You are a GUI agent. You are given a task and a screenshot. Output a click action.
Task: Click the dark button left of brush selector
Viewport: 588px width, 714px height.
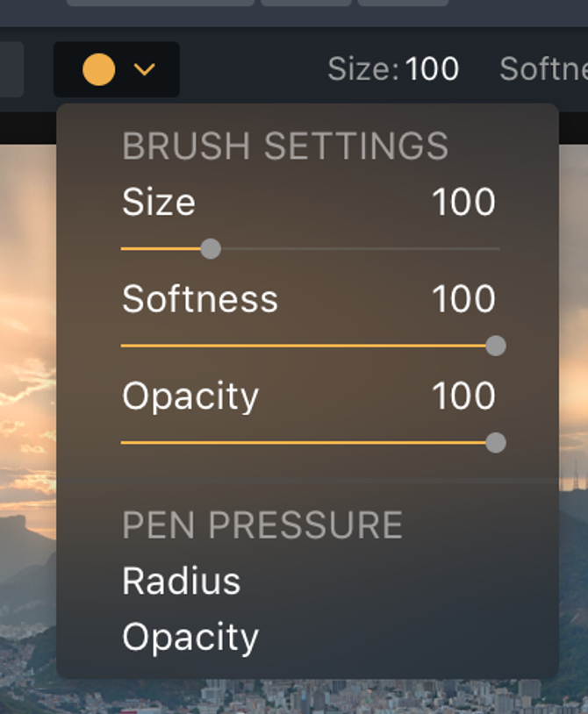pyautogui.click(x=11, y=69)
